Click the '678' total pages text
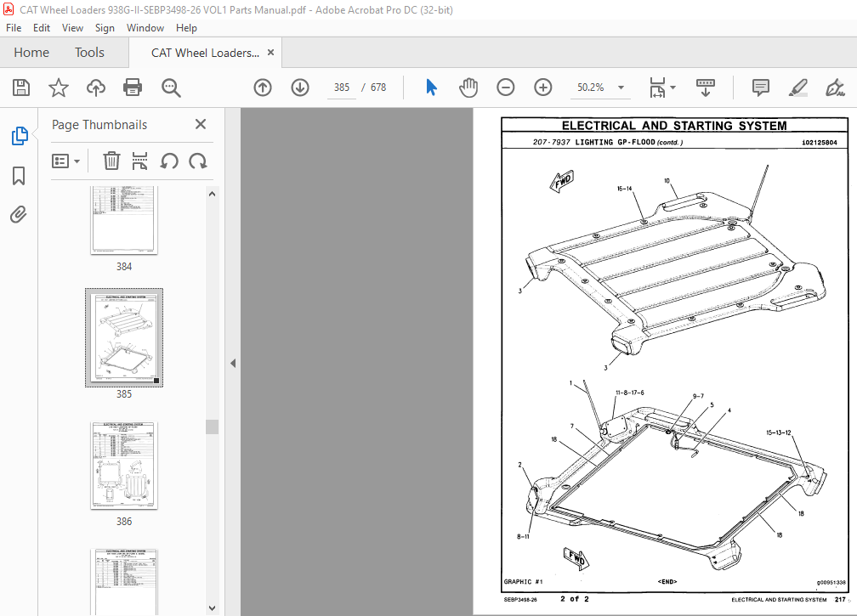The height and width of the screenshot is (616, 857). [378, 88]
